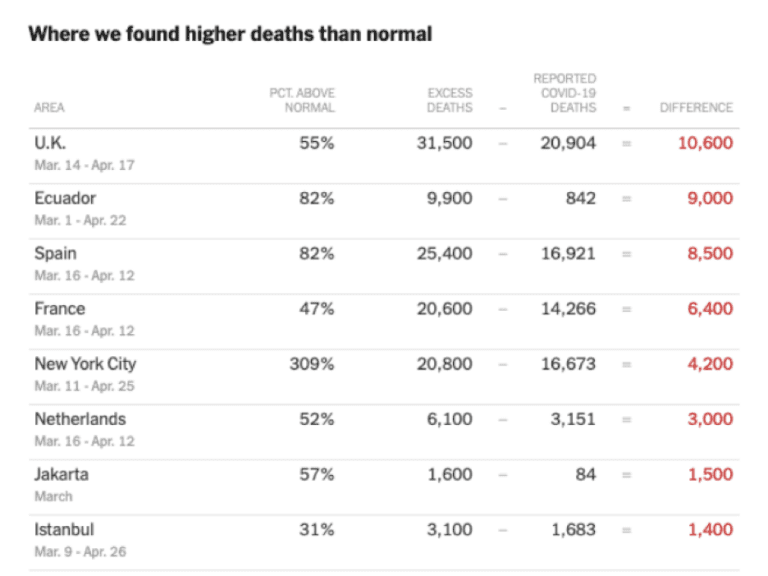This screenshot has width=768, height=576.
Task: Click the table title about higher deaths
Action: (230, 34)
